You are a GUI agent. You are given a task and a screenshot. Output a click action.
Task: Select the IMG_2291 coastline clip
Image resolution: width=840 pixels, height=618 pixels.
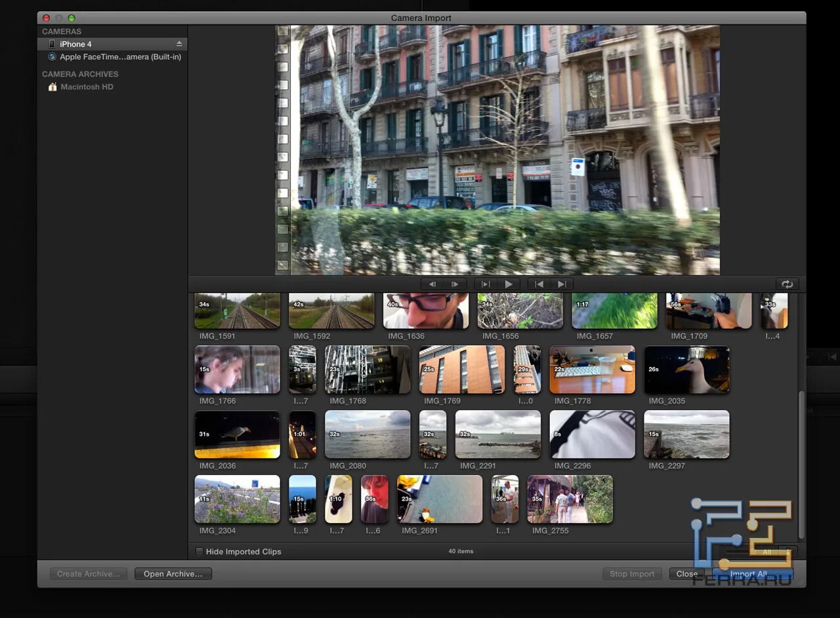pos(498,435)
